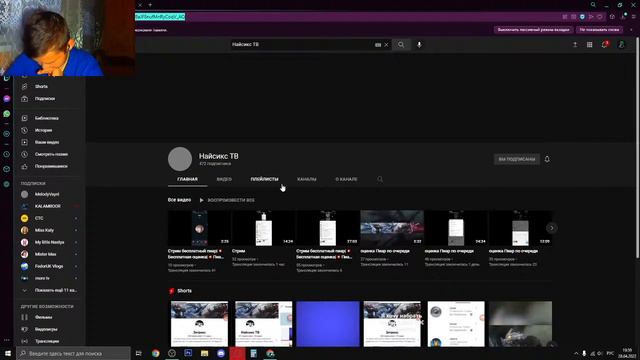Image resolution: width=640 pixels, height=360 pixels.
Task: Switch to the О канале tab
Action: [346, 179]
